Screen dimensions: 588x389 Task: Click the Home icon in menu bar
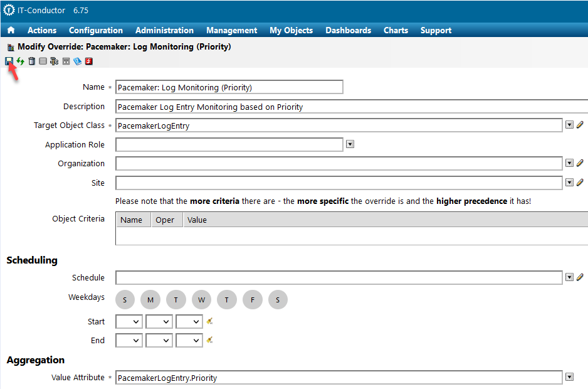click(11, 30)
